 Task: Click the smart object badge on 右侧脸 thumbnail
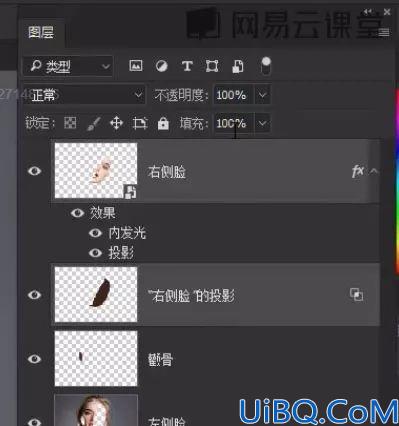click(130, 192)
